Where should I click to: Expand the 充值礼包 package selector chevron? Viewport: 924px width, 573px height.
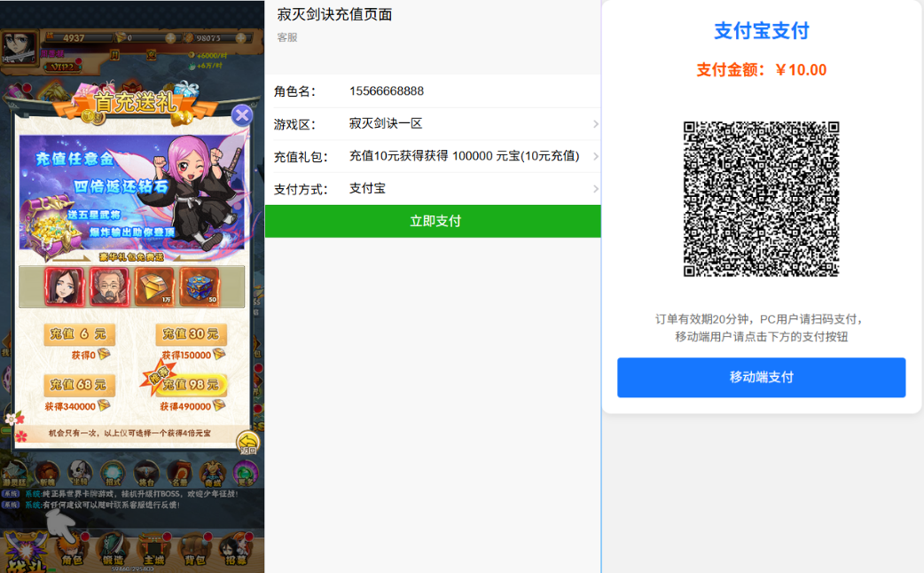[595, 156]
